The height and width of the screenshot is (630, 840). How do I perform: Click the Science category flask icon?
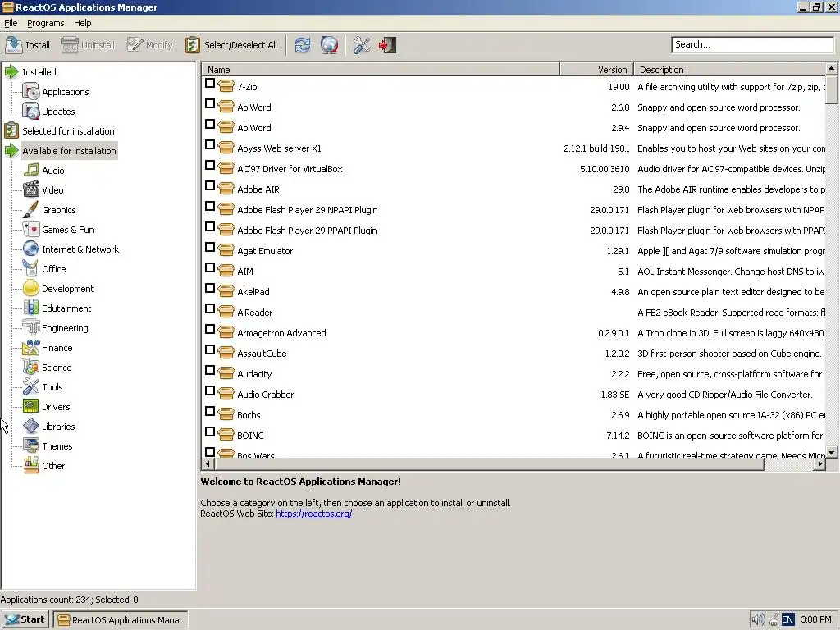(x=31, y=367)
